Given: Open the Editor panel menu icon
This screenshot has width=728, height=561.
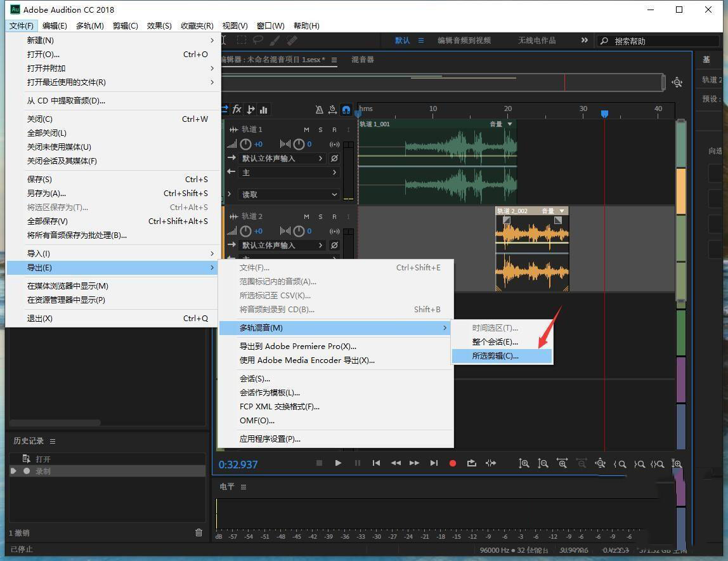Looking at the screenshot, I should pyautogui.click(x=334, y=60).
